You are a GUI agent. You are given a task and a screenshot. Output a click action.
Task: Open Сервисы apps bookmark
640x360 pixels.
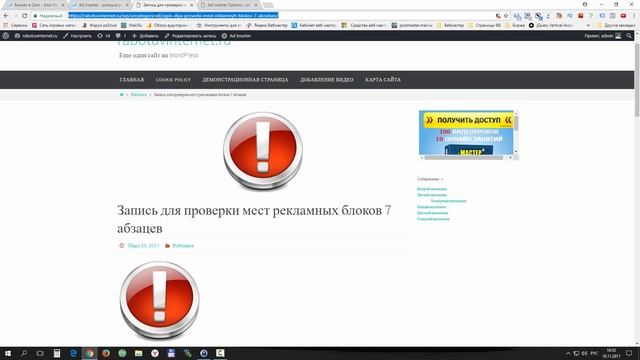pyautogui.click(x=16, y=25)
